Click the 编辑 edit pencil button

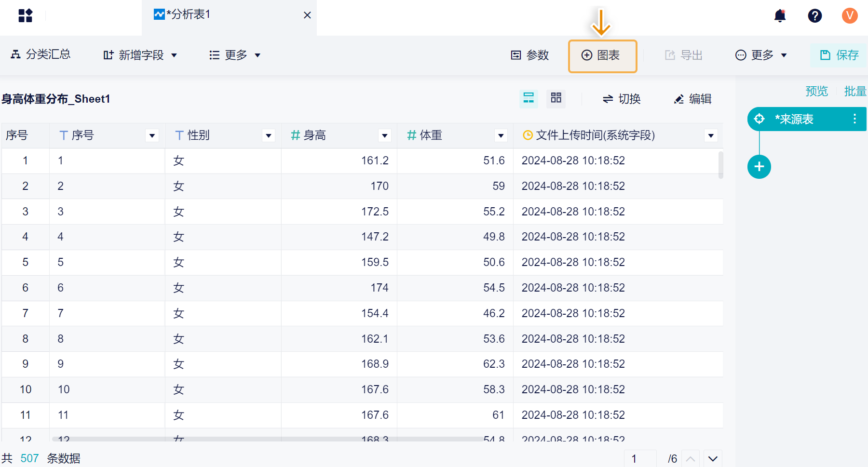(693, 99)
